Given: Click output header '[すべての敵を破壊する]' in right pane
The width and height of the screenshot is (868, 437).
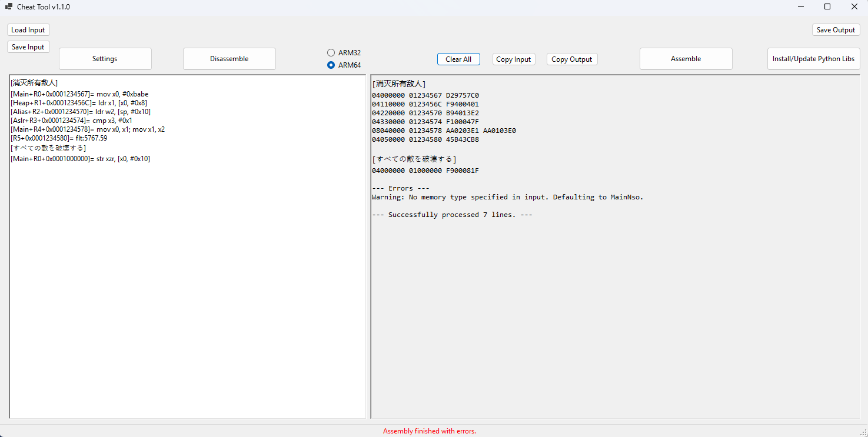Looking at the screenshot, I should click(414, 159).
